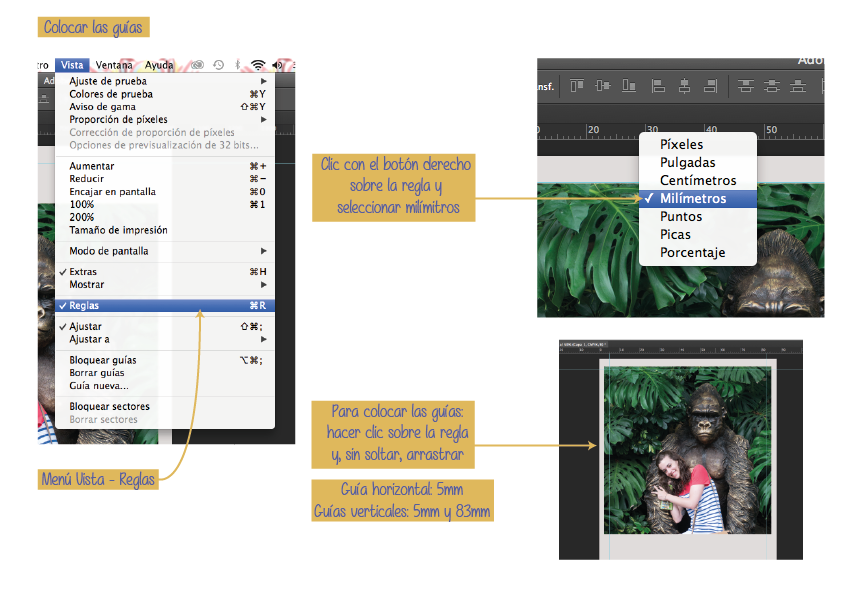
Task: Open the Time Machine clock icon
Action: click(218, 65)
